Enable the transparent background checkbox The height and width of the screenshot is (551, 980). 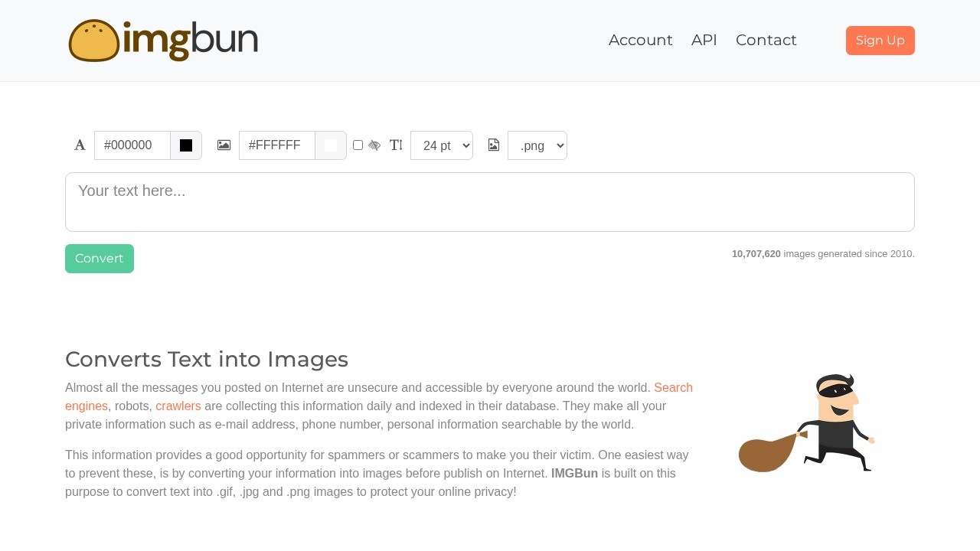[x=358, y=145]
